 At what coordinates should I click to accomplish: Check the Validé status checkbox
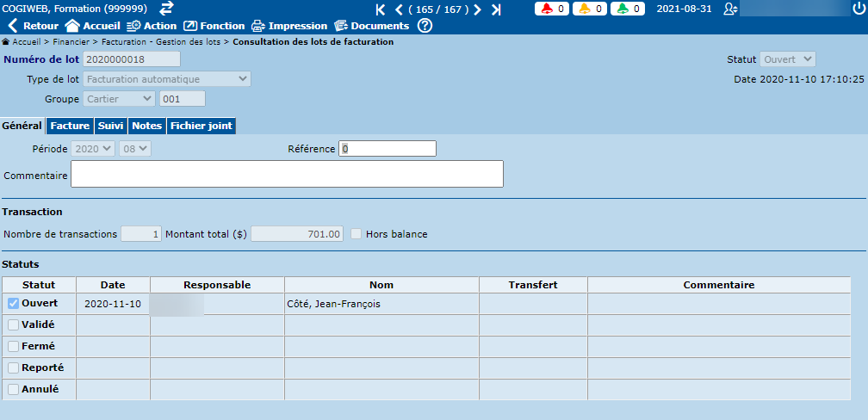[x=13, y=325]
